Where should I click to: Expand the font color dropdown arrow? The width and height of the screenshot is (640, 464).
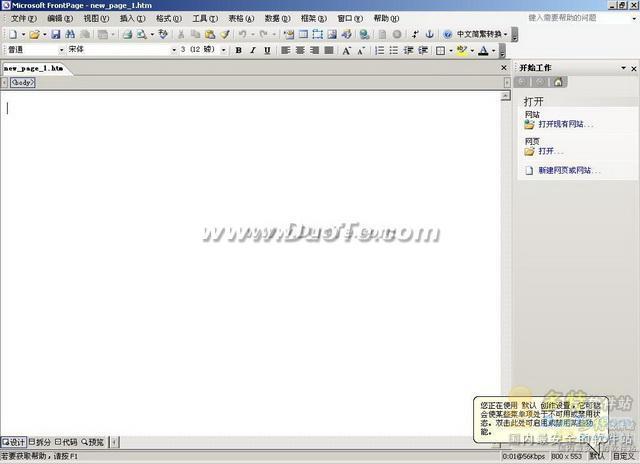tap(493, 50)
